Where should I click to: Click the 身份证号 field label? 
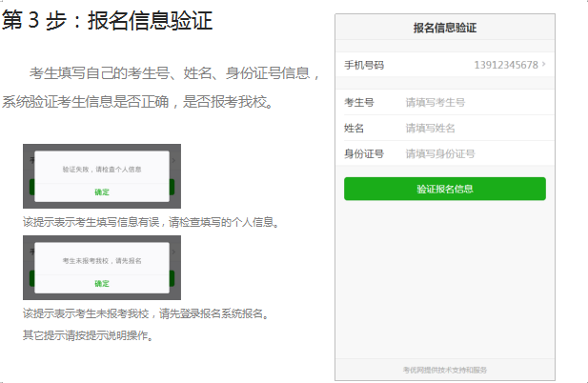tap(363, 153)
